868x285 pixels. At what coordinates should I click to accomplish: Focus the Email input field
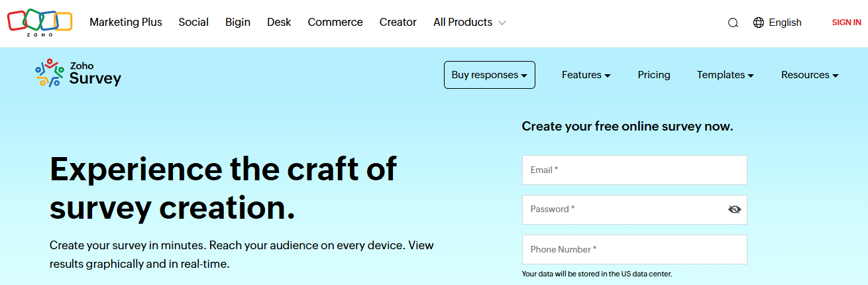tap(634, 170)
